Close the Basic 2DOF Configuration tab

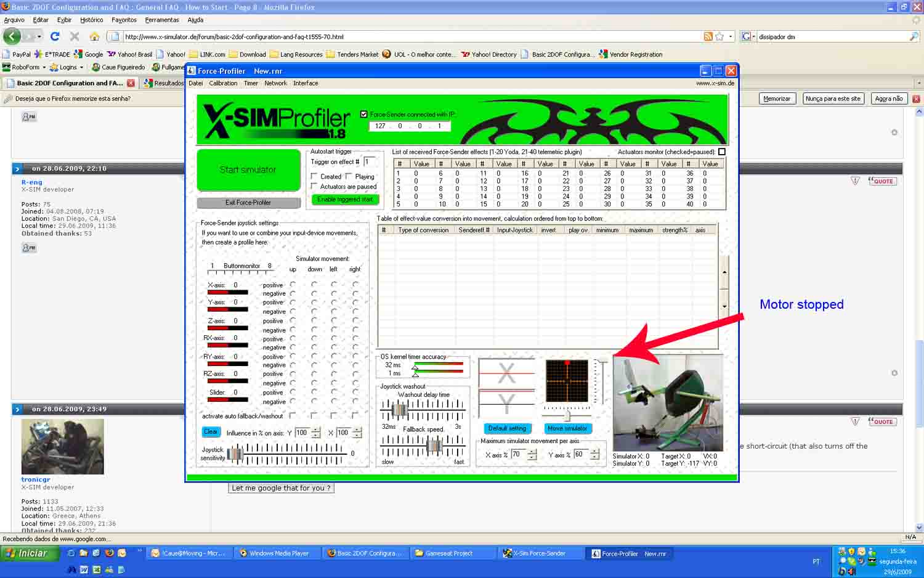point(131,83)
